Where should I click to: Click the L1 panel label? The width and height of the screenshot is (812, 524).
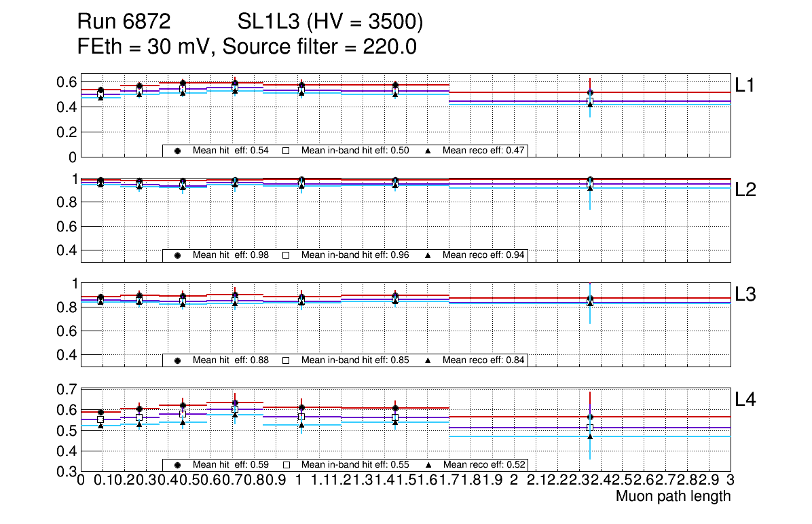(745, 85)
